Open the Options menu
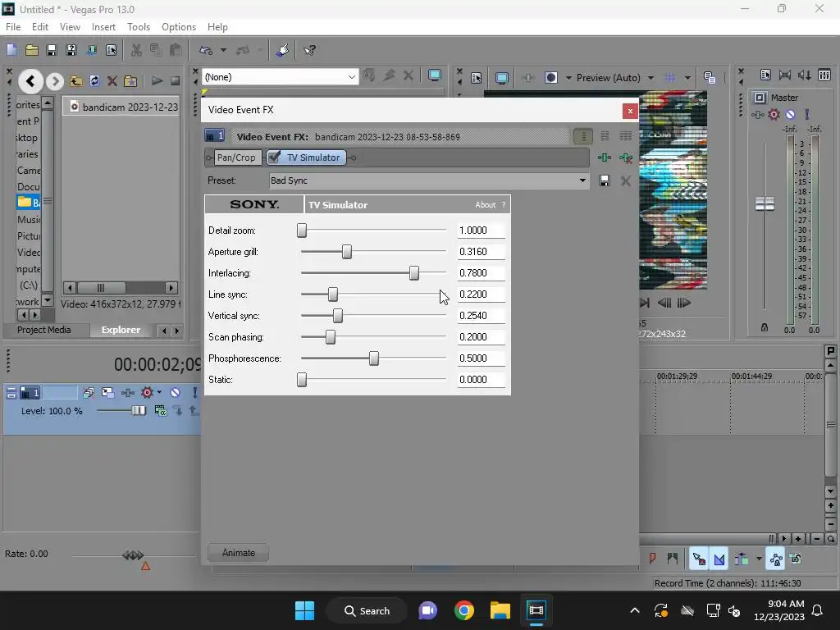This screenshot has width=840, height=630. pos(178,27)
